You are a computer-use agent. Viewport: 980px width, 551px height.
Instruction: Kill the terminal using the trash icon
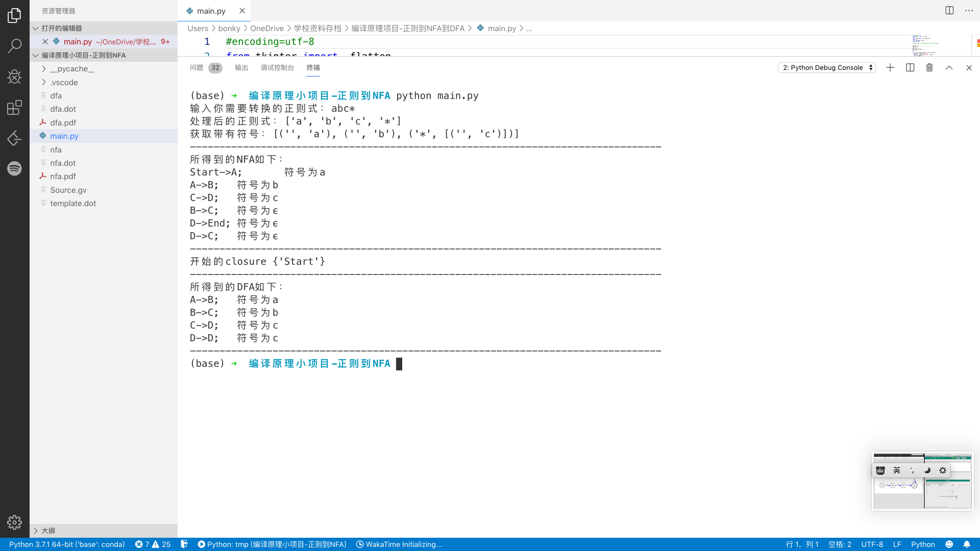929,67
